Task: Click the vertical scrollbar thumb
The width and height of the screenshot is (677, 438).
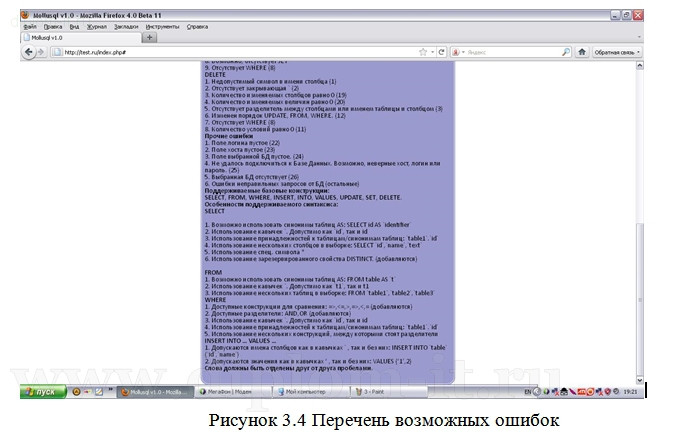Action: (639, 298)
